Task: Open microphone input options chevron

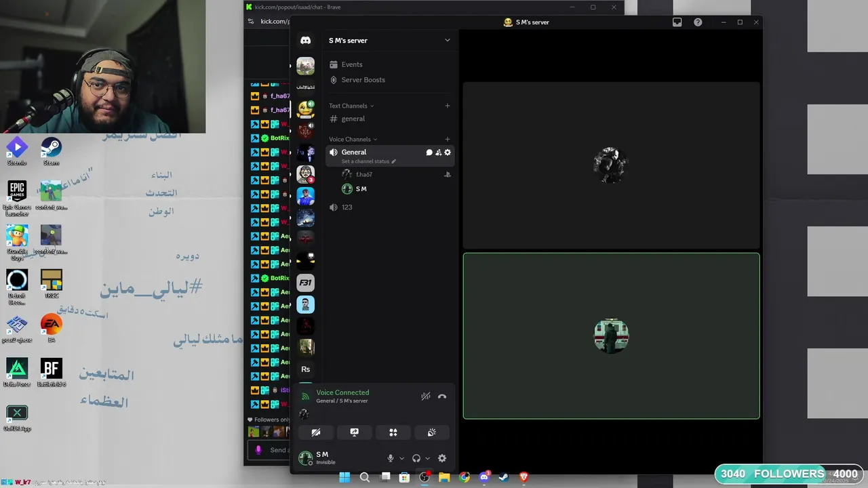Action: [401, 459]
